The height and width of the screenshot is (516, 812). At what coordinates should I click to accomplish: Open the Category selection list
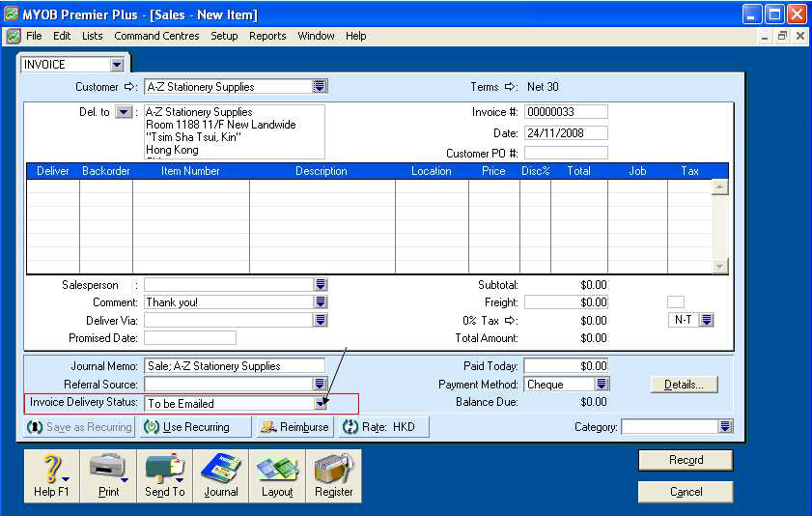click(725, 426)
